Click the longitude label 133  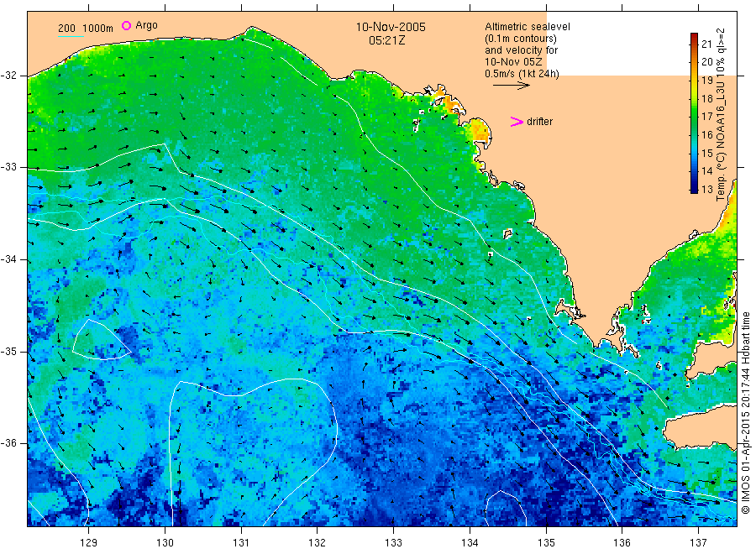pos(393,542)
